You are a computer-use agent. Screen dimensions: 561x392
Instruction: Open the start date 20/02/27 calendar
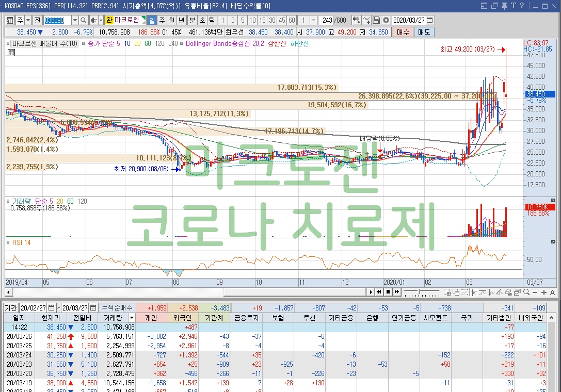tap(52, 308)
